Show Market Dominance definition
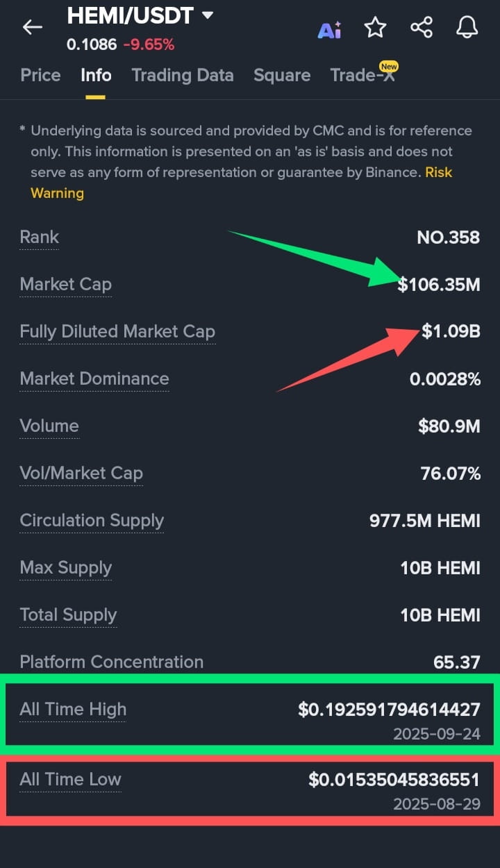The height and width of the screenshot is (868, 500). [x=94, y=379]
